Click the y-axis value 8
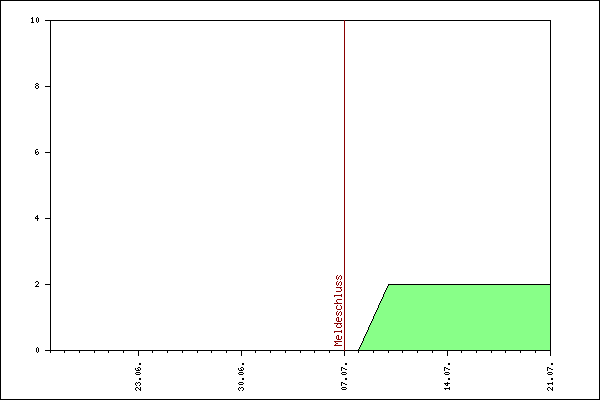 click(x=38, y=86)
